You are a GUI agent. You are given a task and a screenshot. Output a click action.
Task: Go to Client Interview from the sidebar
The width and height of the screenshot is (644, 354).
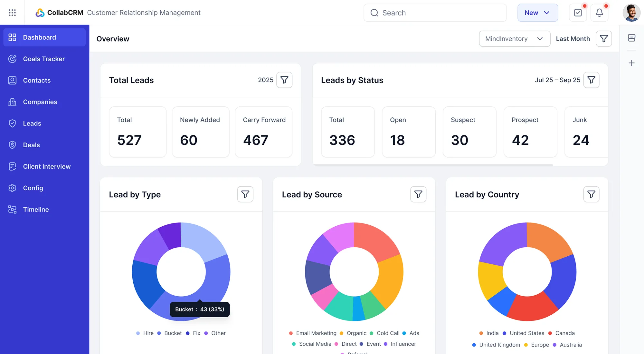pyautogui.click(x=47, y=166)
